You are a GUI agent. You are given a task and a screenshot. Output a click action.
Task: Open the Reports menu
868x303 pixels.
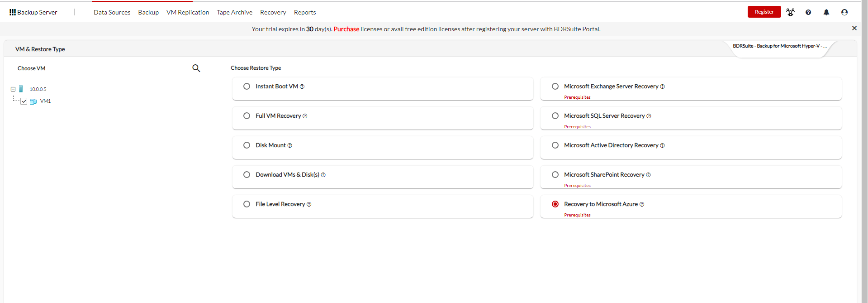(x=305, y=12)
